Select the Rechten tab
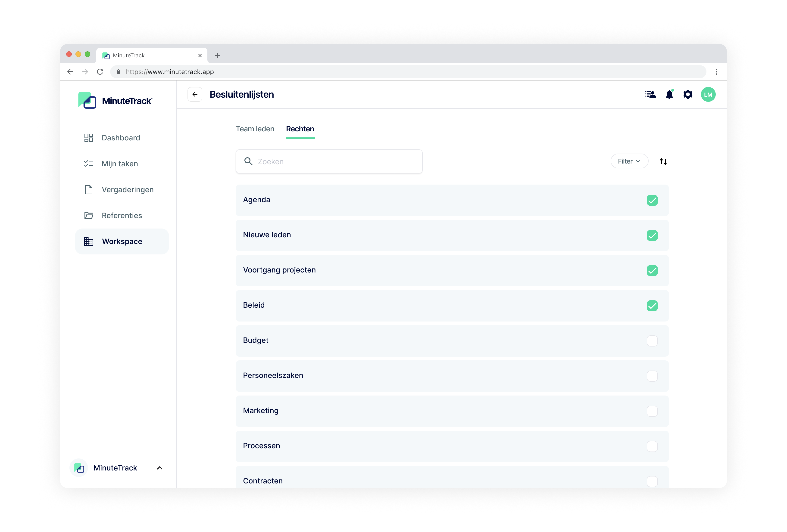Viewport: 787px width, 532px height. point(300,129)
